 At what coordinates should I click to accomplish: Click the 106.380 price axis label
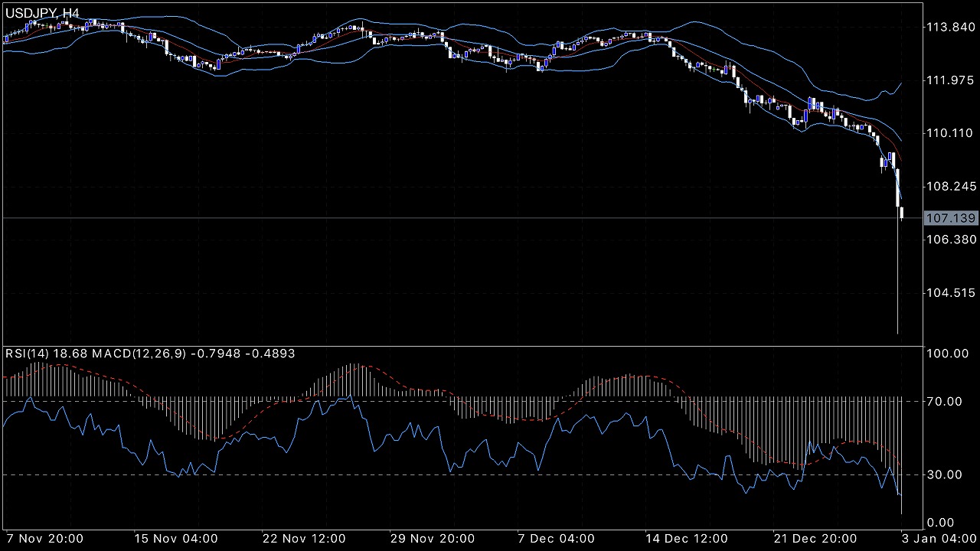pos(950,240)
